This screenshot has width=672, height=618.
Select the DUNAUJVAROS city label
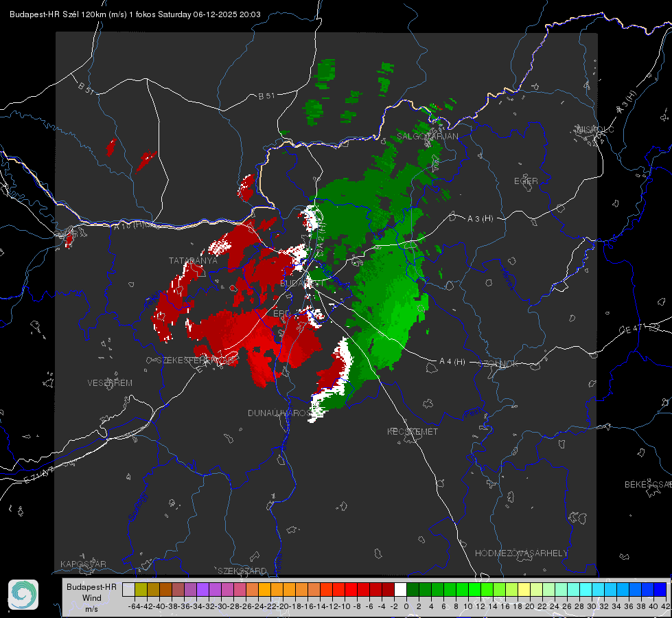(x=279, y=413)
